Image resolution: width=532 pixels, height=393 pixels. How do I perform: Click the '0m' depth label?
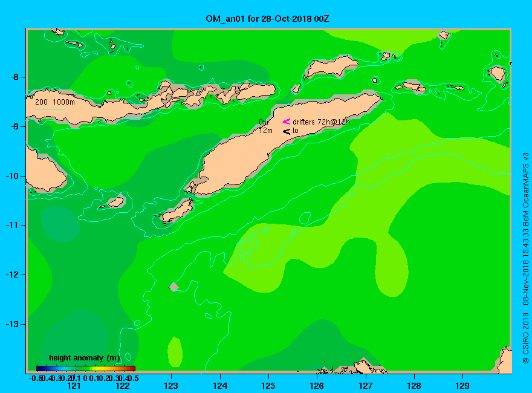coord(264,122)
